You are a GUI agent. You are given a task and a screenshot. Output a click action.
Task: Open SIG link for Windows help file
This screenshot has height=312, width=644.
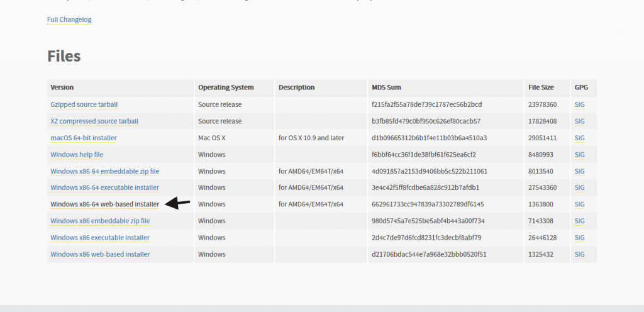pos(579,155)
